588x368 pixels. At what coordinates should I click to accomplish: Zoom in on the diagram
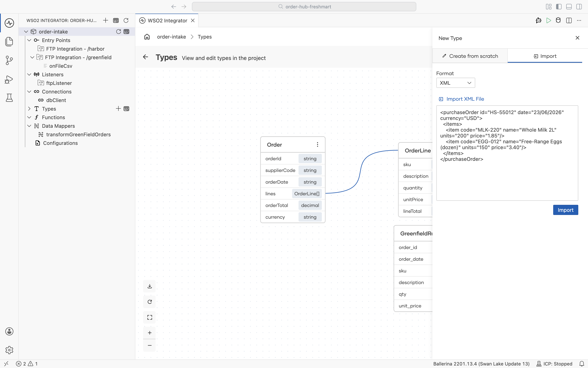tap(150, 333)
